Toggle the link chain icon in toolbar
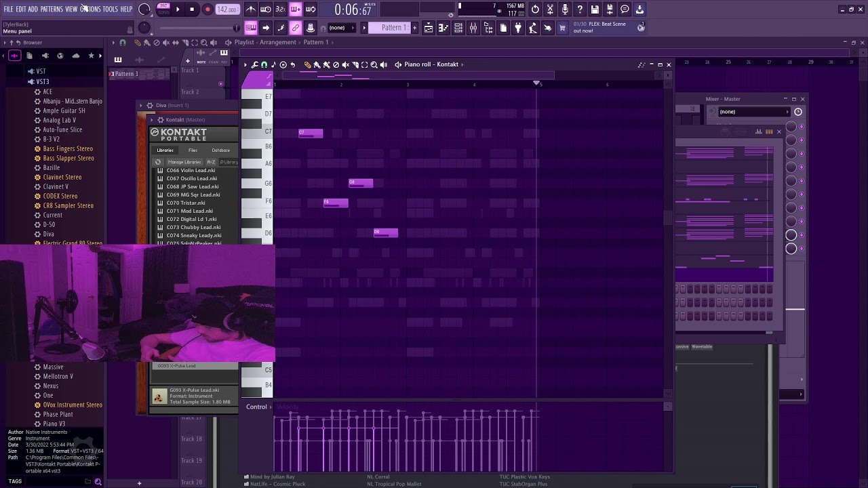Image resolution: width=868 pixels, height=488 pixels. [x=296, y=28]
